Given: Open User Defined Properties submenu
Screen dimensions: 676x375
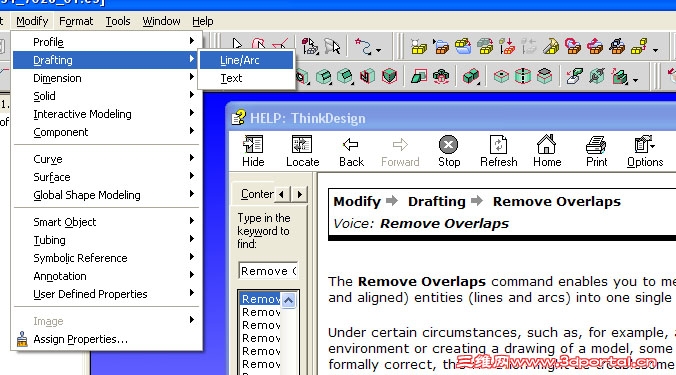Looking at the screenshot, I should pyautogui.click(x=106, y=294).
